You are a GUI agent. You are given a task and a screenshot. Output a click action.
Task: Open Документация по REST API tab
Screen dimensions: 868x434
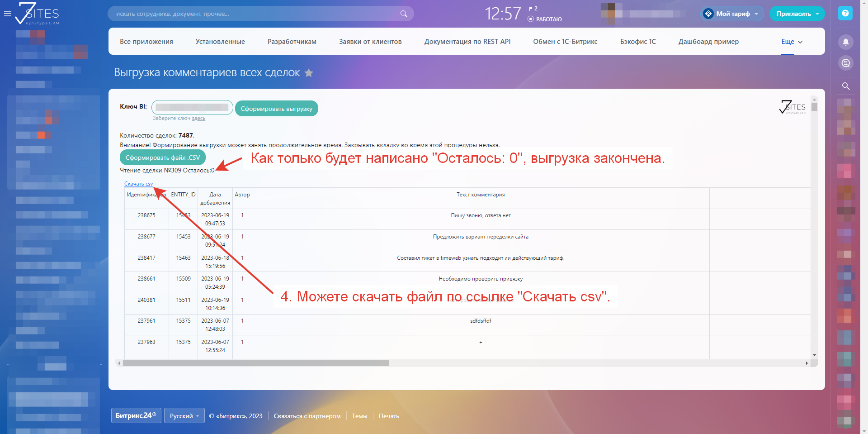[467, 42]
